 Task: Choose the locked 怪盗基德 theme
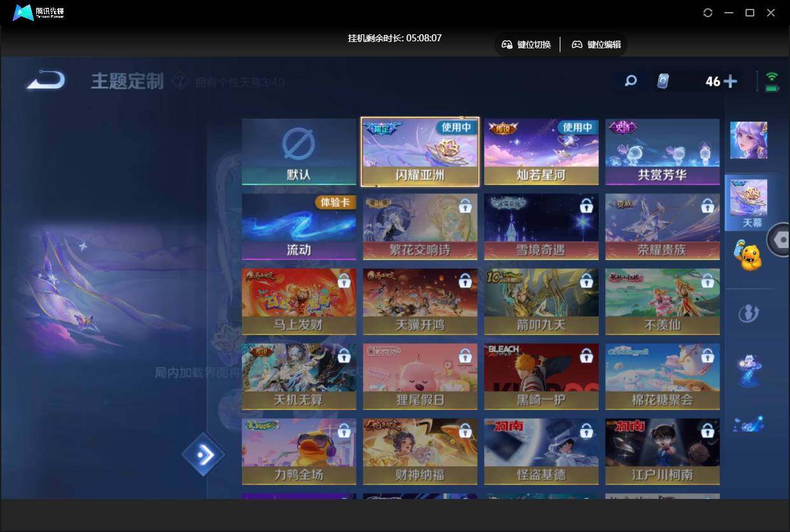click(x=541, y=452)
